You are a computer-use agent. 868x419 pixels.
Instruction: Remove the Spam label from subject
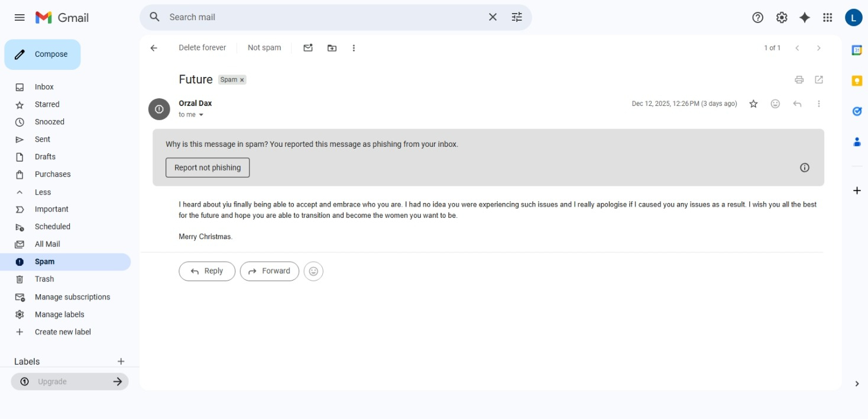242,80
